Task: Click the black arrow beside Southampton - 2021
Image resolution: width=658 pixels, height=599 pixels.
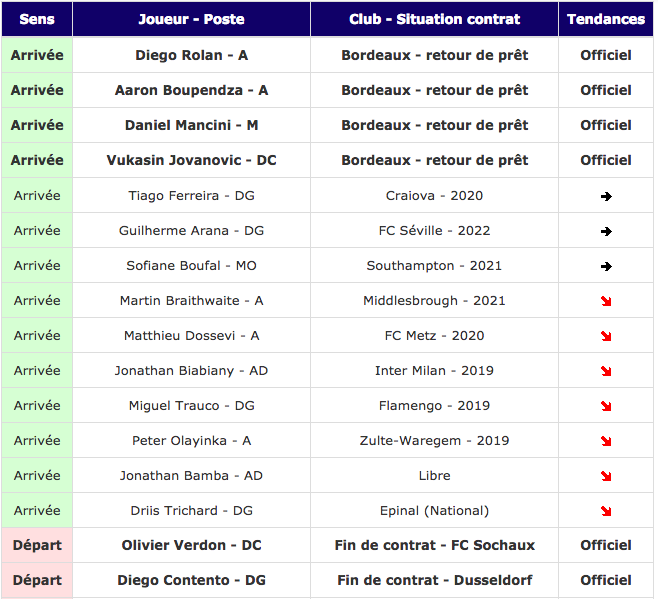Action: [x=606, y=266]
